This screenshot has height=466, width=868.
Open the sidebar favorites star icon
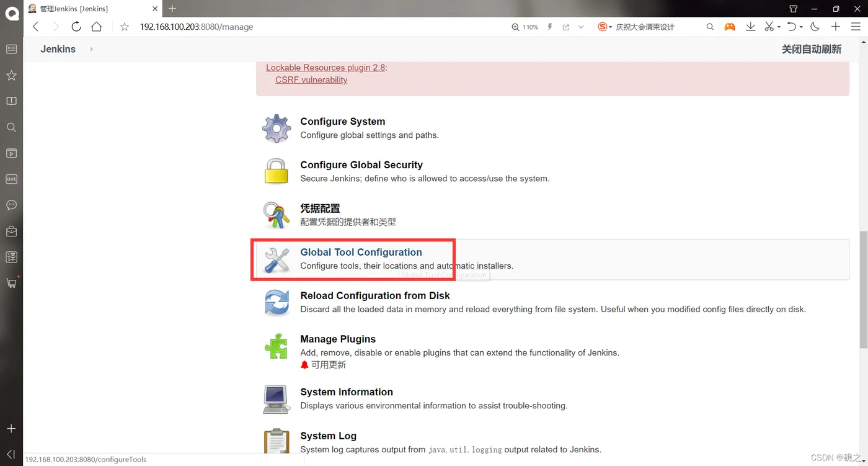click(11, 75)
